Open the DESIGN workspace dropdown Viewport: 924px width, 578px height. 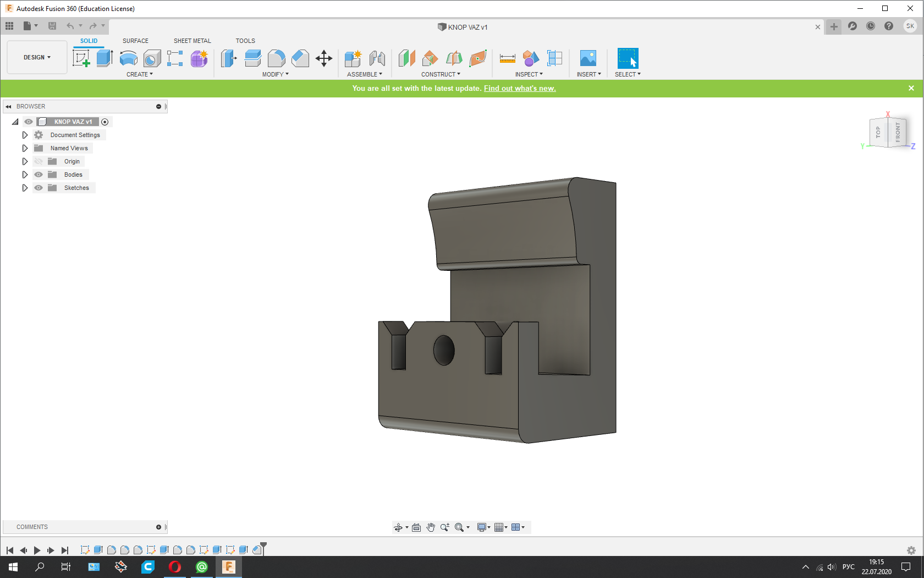37,57
